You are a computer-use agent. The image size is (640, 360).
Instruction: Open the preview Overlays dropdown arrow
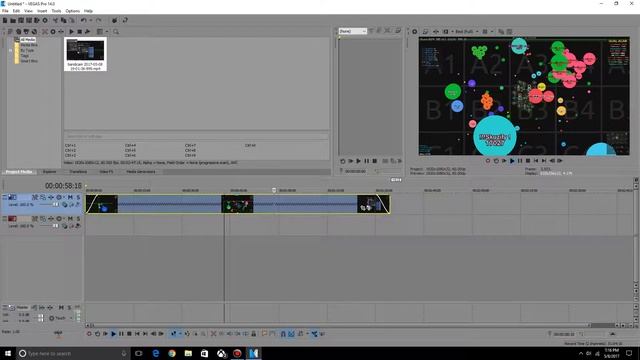coord(492,31)
